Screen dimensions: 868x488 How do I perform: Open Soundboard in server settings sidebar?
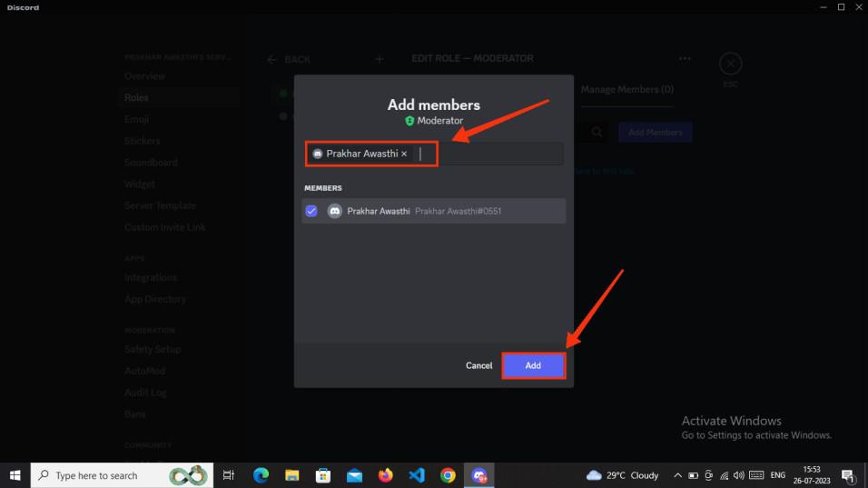tap(151, 163)
